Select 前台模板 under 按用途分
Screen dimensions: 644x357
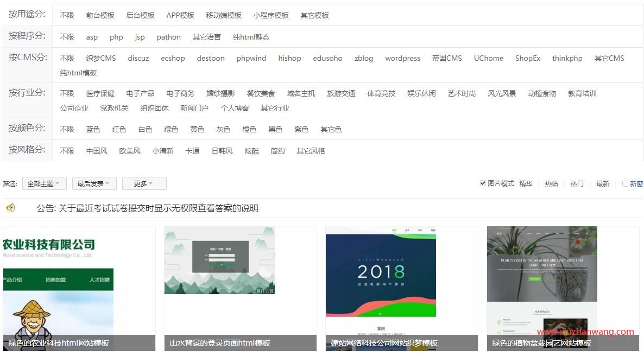coord(100,15)
